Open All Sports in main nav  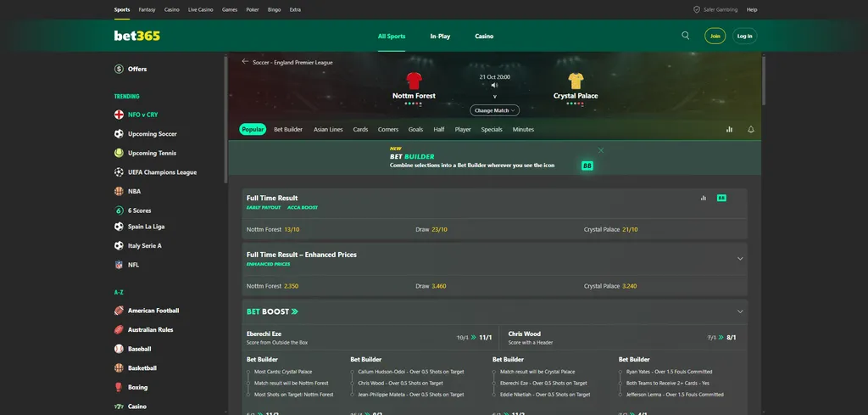(392, 36)
